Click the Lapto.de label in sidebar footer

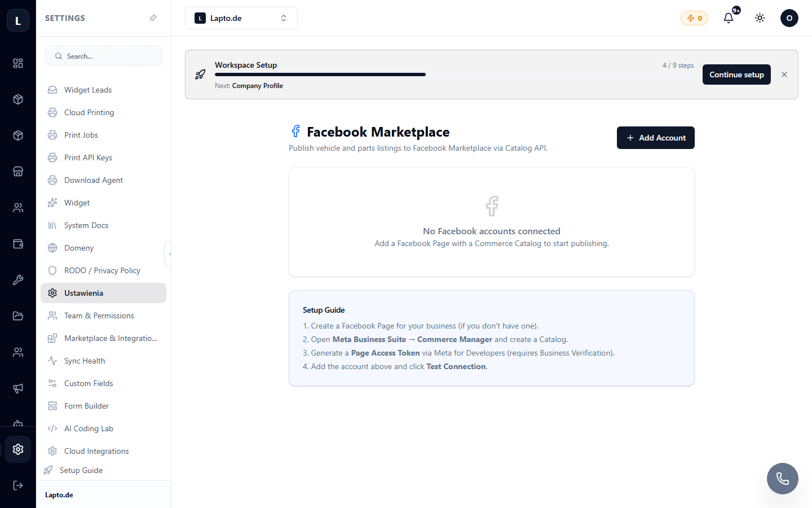pyautogui.click(x=59, y=495)
